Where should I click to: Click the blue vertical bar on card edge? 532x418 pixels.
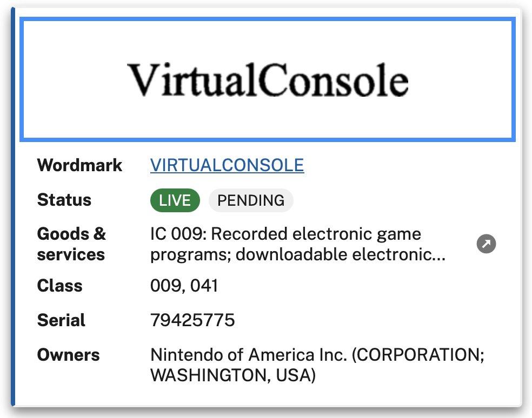13,216
